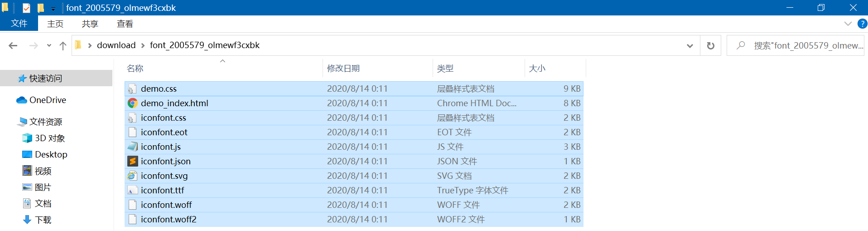Select the iconfont.json file name

[x=166, y=162]
